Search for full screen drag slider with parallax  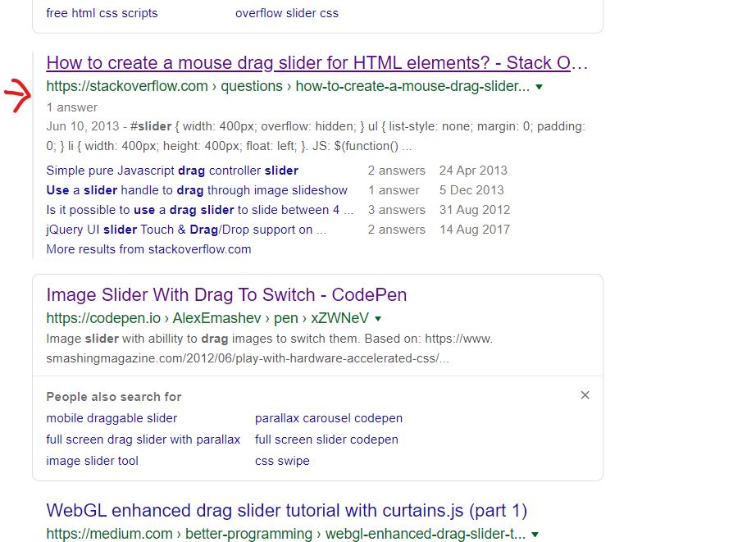pos(143,440)
